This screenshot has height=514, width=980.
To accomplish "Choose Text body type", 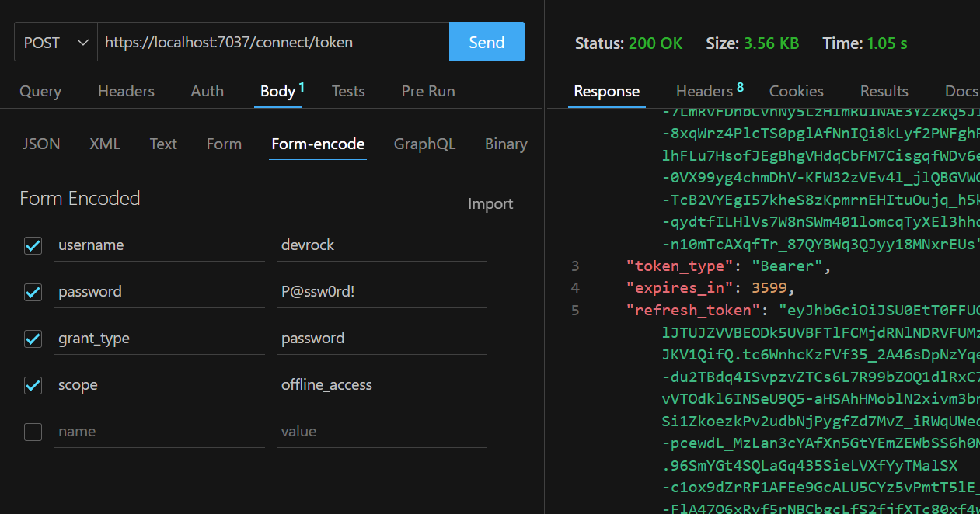I will pyautogui.click(x=163, y=144).
